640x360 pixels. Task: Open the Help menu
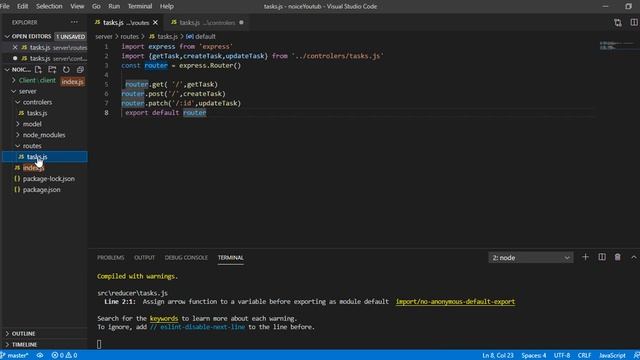(167, 6)
